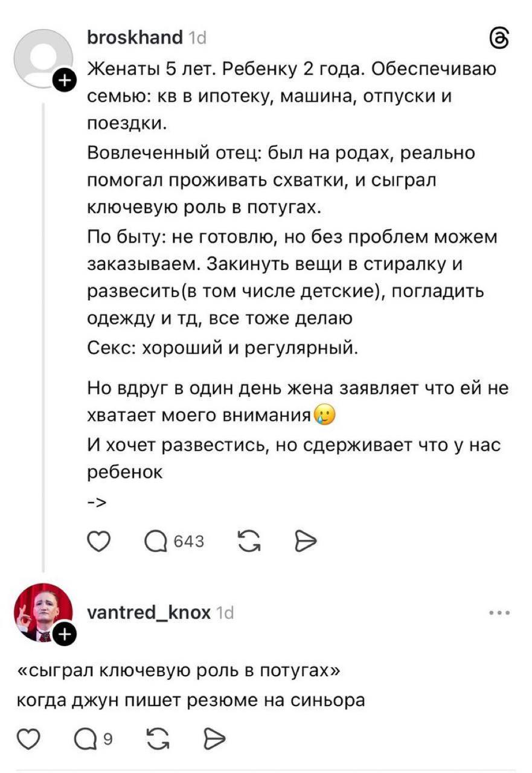Open the reply text "когда джун пишет резюме"

190,701
